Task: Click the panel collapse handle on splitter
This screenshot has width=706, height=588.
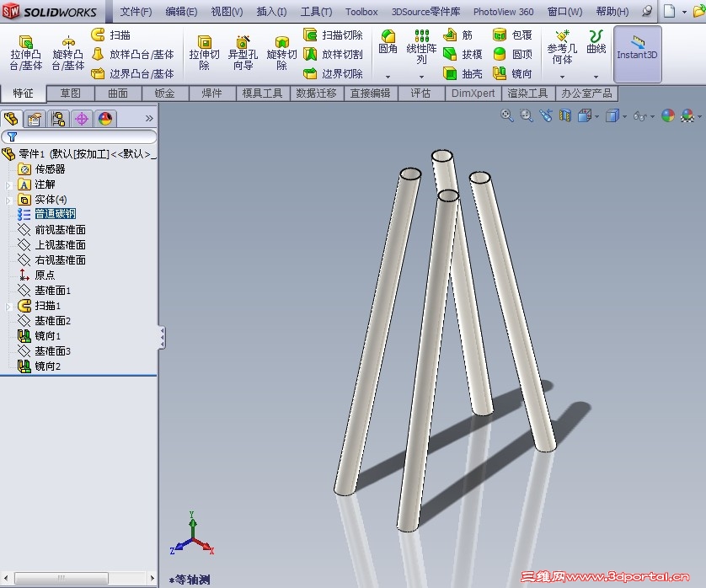Action: (162, 338)
